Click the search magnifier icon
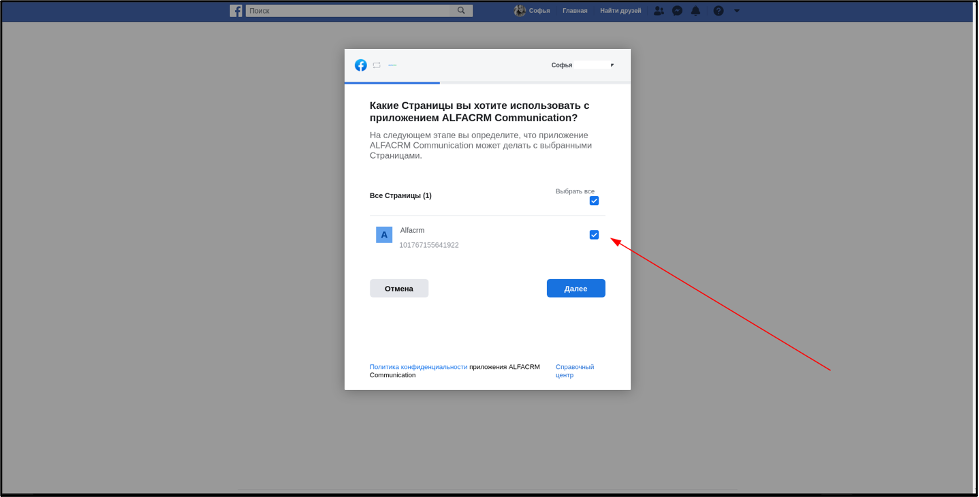This screenshot has height=497, width=979. click(461, 11)
